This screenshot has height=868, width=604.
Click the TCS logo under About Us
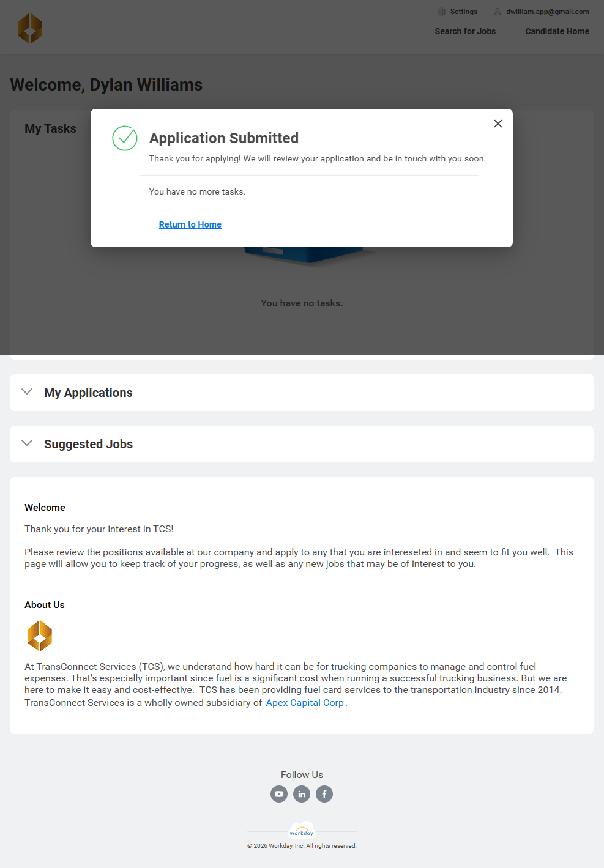click(40, 636)
